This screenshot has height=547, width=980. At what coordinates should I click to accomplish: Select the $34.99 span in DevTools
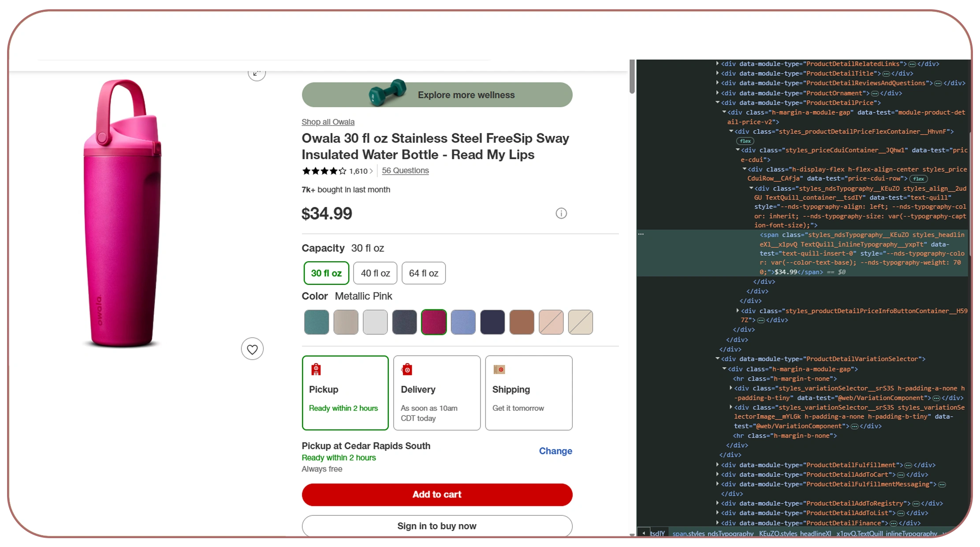click(802, 253)
